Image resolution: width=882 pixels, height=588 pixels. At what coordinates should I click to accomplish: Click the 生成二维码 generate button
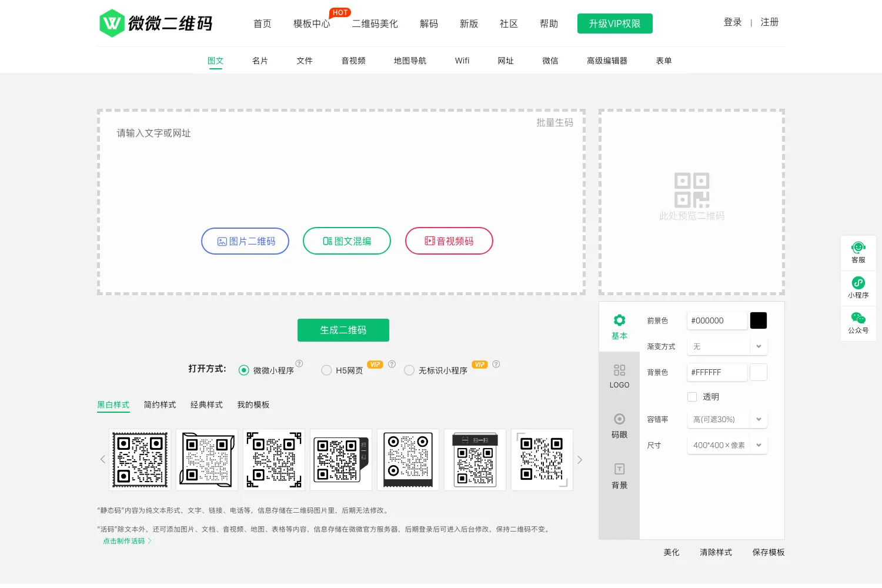click(x=343, y=330)
